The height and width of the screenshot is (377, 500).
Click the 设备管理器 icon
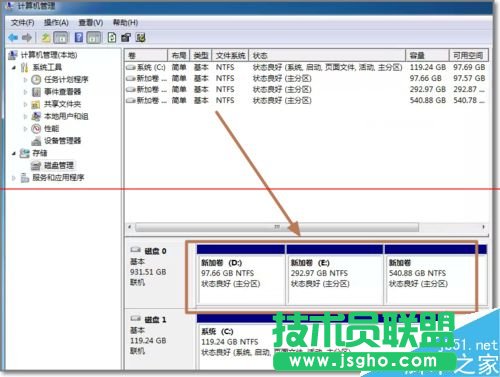36,141
